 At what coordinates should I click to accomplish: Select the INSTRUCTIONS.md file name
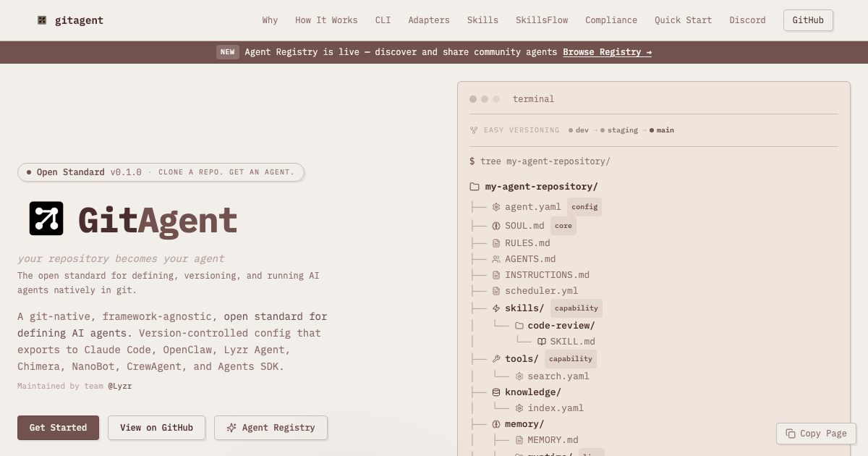(x=547, y=275)
